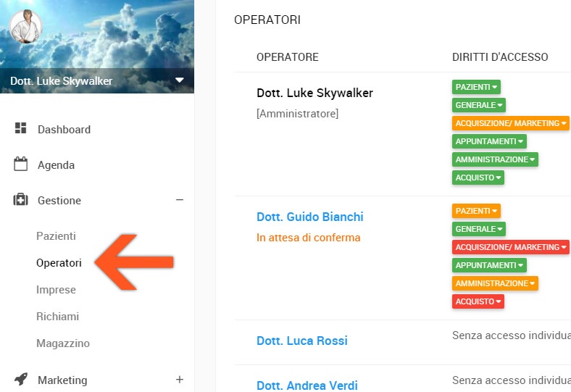Collapse the Gestione menu section
This screenshot has width=571, height=392.
180,200
